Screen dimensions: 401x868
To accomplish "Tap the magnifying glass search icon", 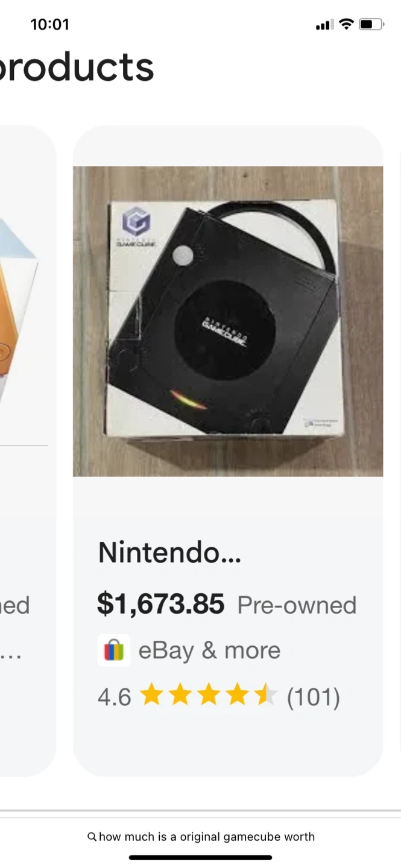I will [92, 837].
